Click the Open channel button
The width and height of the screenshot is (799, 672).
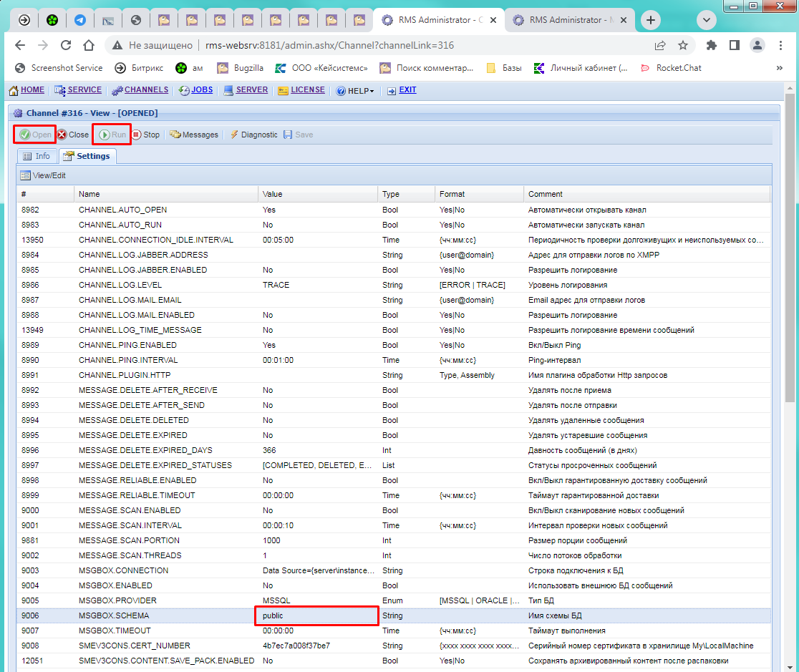coord(35,135)
